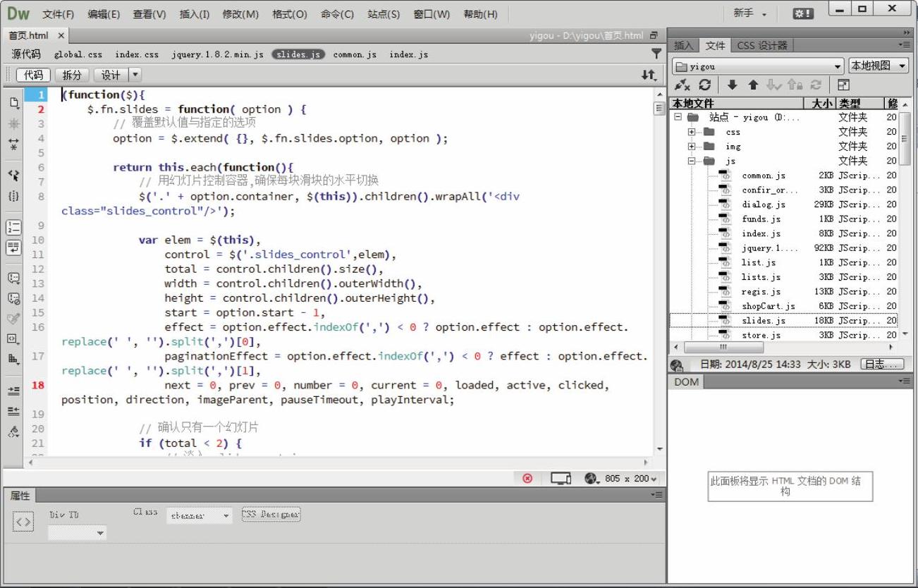
Task: Switch to Split (拆分) view
Action: pyautogui.click(x=72, y=75)
